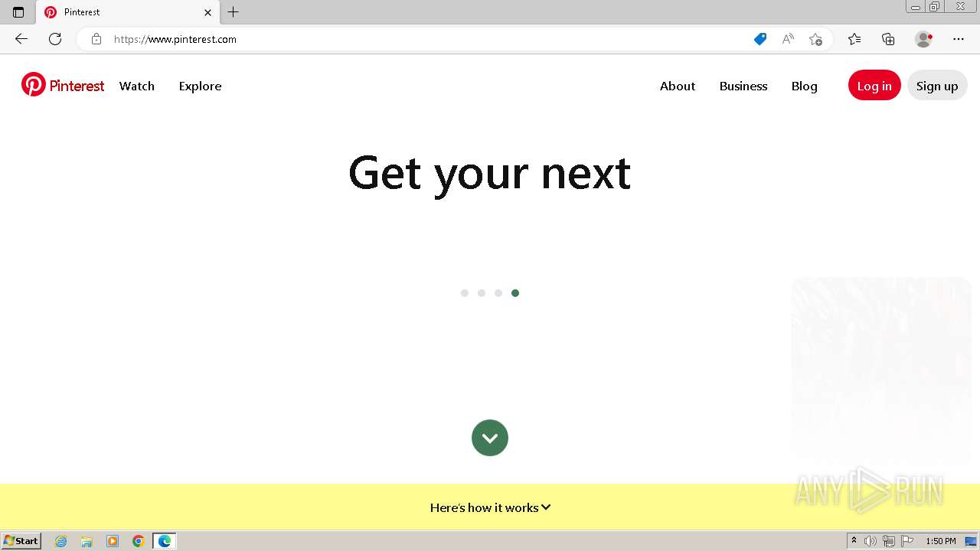Open Edge Settings and more menu
The image size is (980, 551).
[x=959, y=39]
